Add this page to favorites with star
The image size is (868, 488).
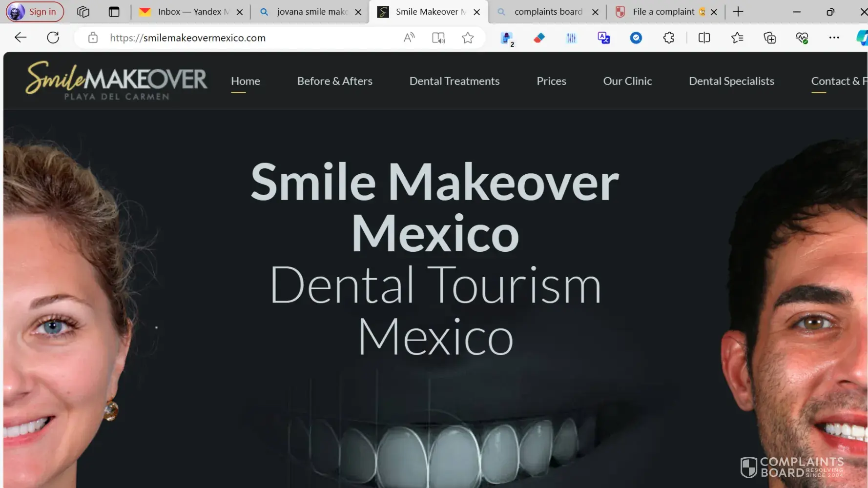468,38
